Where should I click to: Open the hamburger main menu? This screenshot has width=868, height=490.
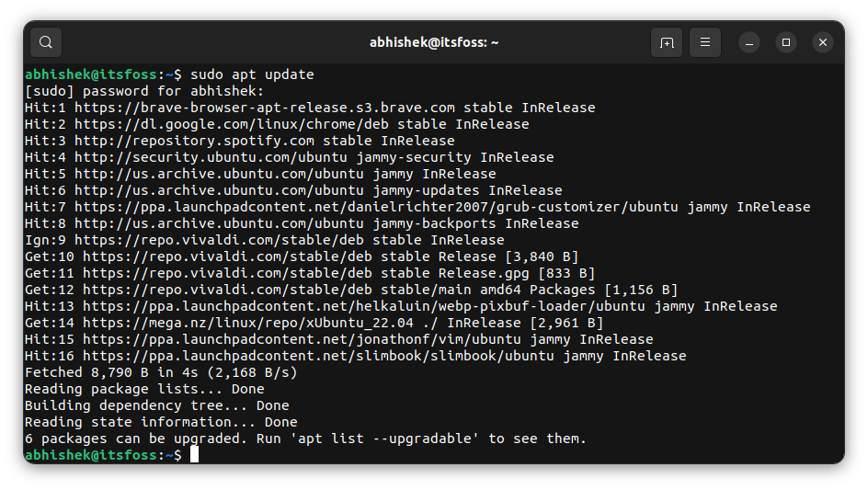click(705, 42)
